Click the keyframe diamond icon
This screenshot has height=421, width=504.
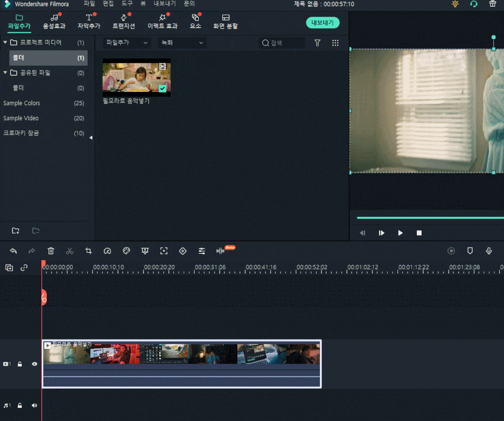point(183,251)
